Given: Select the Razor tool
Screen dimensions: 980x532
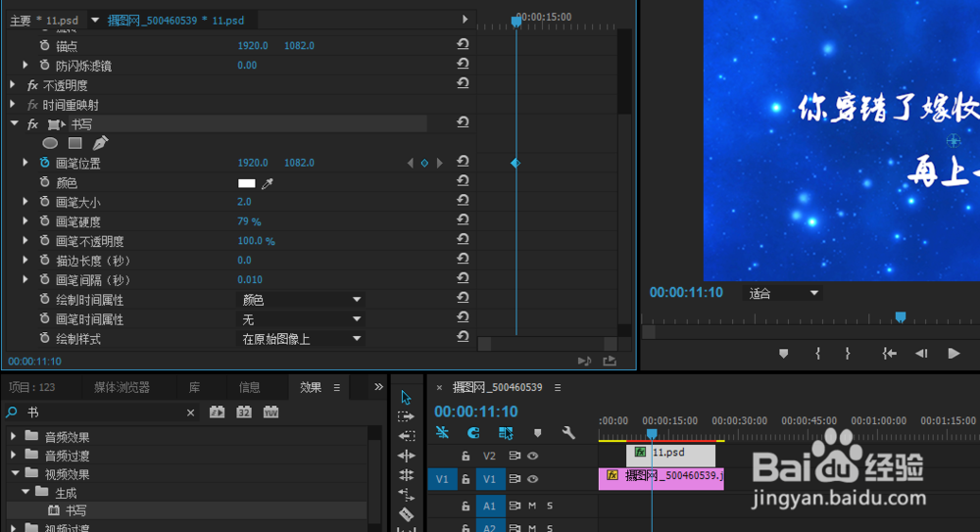Looking at the screenshot, I should click(407, 514).
